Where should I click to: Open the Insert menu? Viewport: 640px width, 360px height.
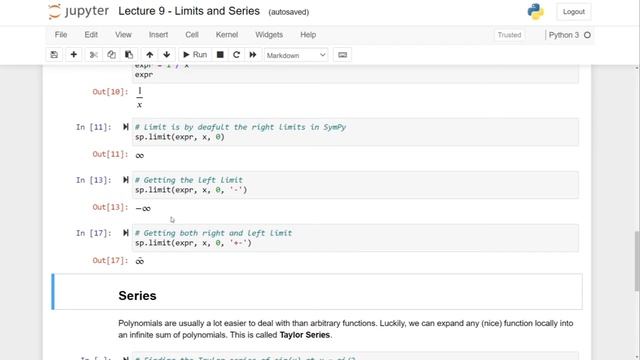coord(158,35)
